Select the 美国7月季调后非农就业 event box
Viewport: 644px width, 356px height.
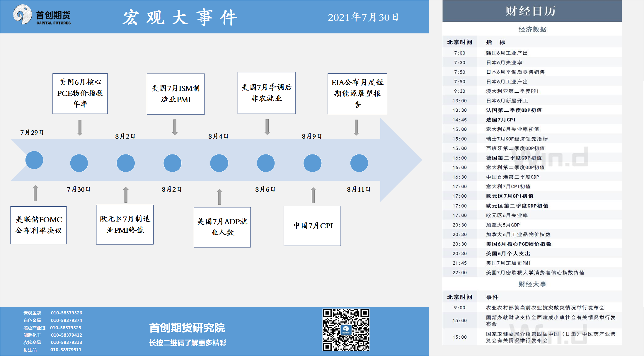click(x=267, y=93)
